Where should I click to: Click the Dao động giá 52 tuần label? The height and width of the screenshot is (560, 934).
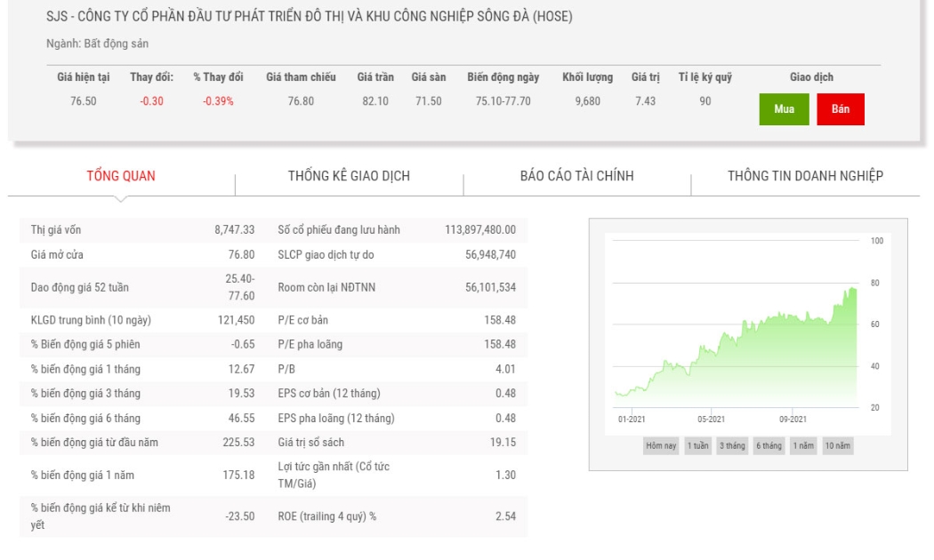(80, 287)
